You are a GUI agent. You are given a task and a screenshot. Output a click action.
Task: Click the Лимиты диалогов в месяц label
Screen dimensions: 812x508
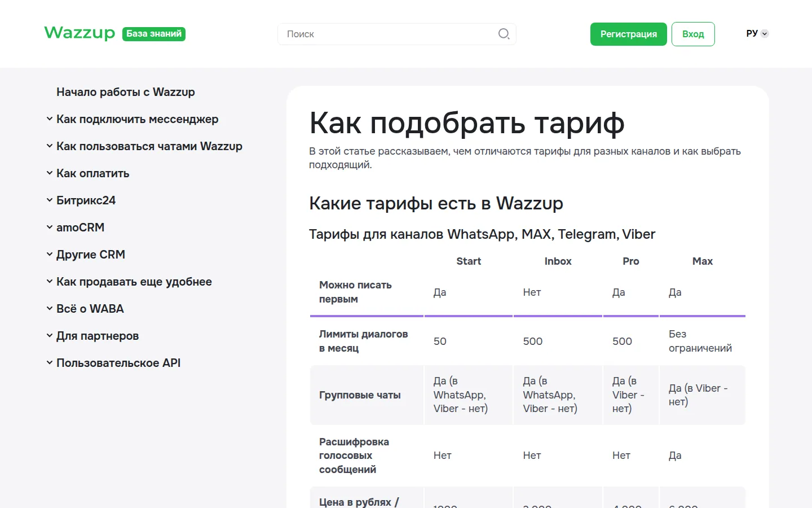[x=363, y=341]
